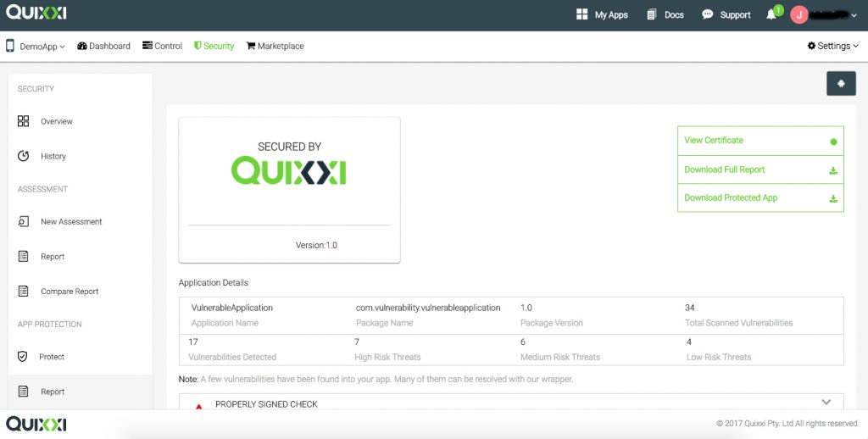
Task: Click the Overview grid icon
Action: pos(23,121)
